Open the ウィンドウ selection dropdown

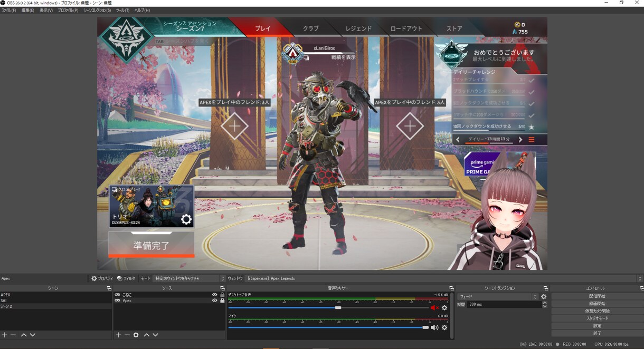(x=444, y=278)
